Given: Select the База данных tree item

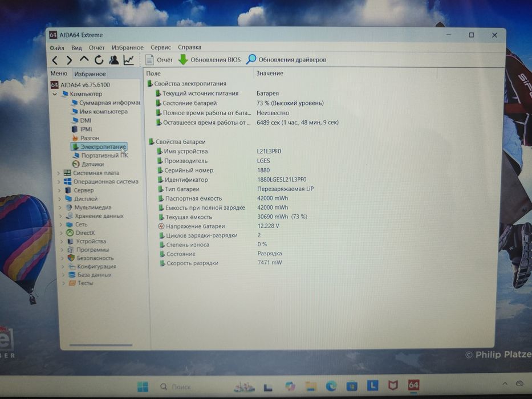Looking at the screenshot, I should 90,275.
